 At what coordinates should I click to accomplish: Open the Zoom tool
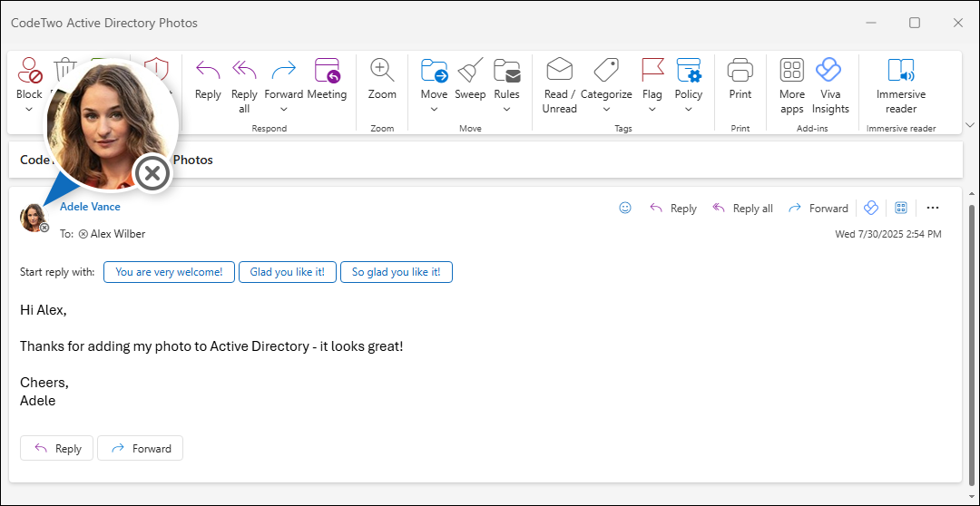point(382,79)
